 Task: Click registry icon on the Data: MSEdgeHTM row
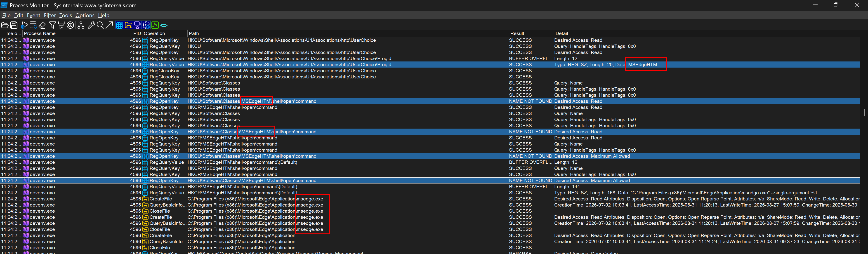click(x=145, y=65)
